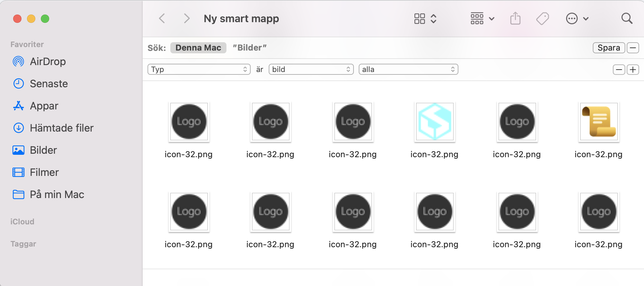Go forward with the right chevron
644x286 pixels.
[x=187, y=18]
